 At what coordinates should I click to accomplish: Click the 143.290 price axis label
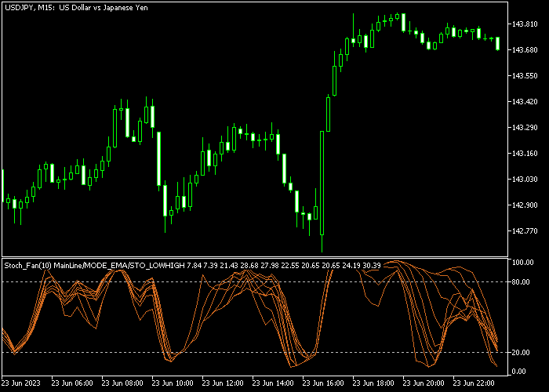[525, 127]
